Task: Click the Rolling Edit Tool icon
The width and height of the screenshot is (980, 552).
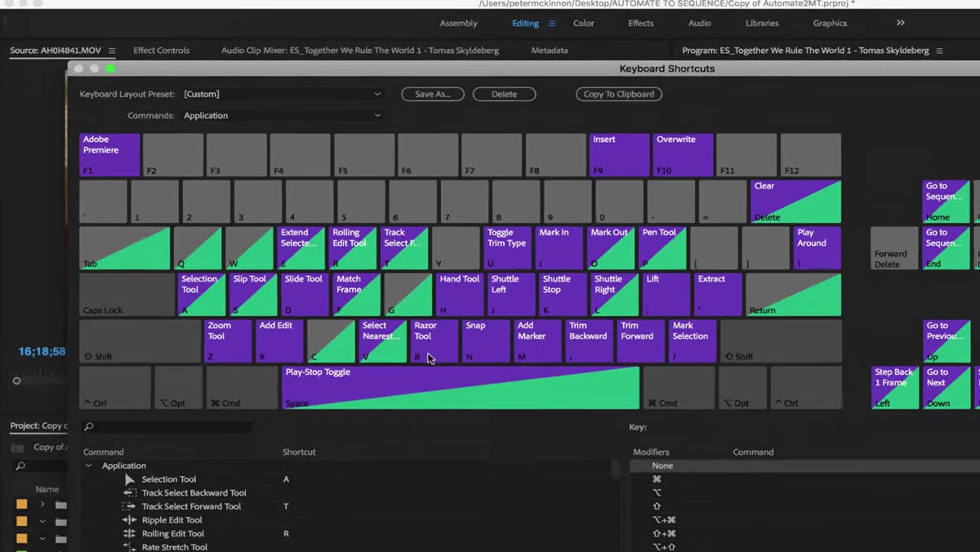Action: coord(129,533)
